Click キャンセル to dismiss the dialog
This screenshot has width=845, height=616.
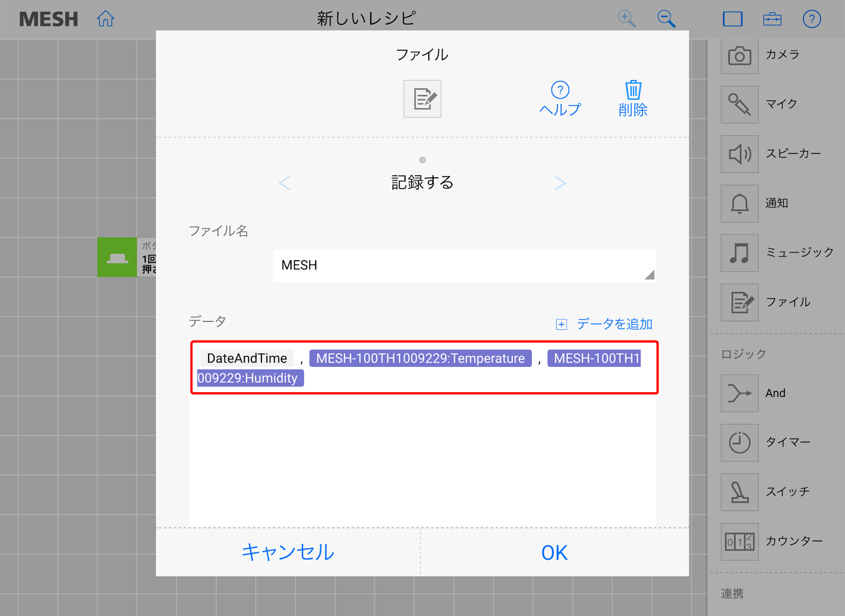[288, 552]
